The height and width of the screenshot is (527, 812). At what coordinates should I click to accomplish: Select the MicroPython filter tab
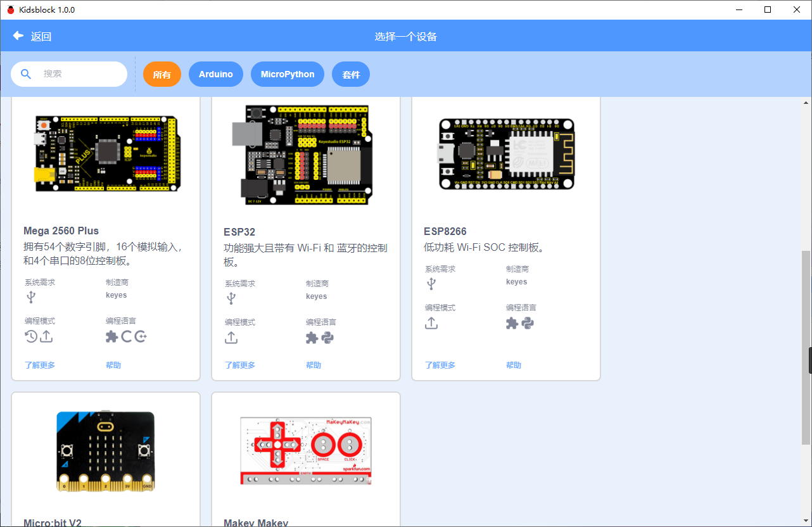[x=288, y=74]
